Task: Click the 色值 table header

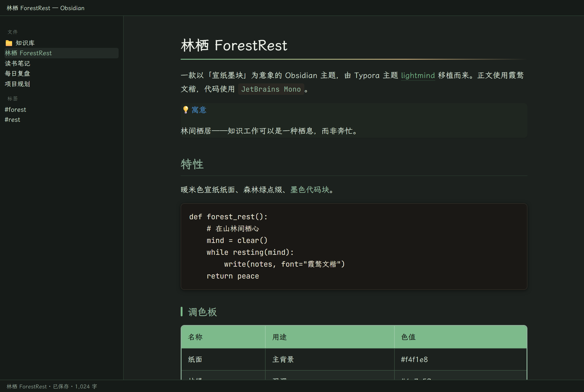Action: pos(461,337)
